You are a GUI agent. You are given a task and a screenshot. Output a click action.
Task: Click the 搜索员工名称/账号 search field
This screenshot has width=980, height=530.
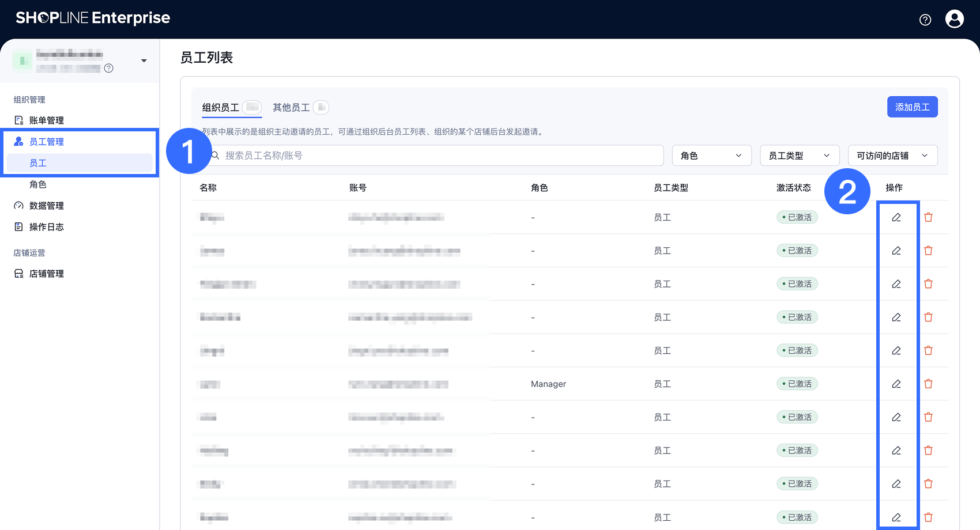[438, 156]
